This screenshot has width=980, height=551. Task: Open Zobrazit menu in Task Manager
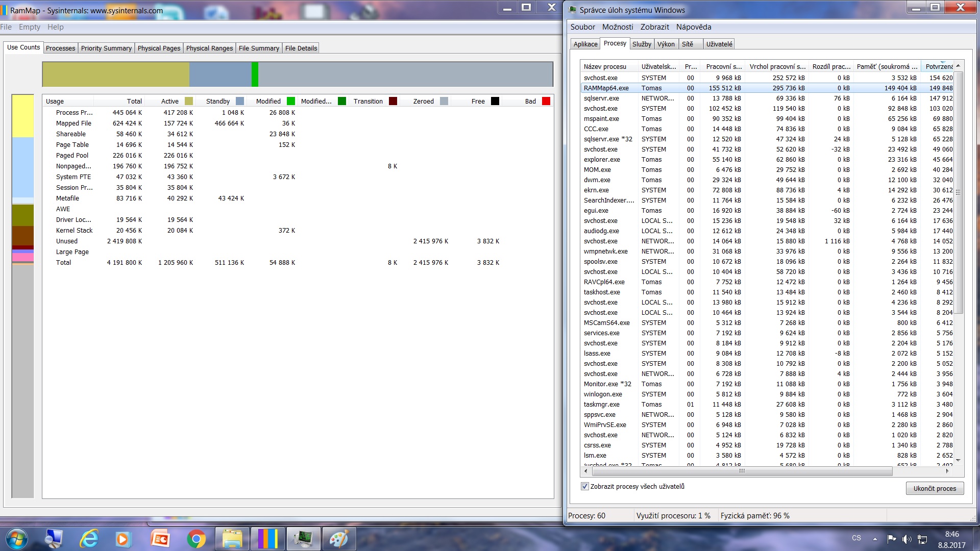coord(655,27)
